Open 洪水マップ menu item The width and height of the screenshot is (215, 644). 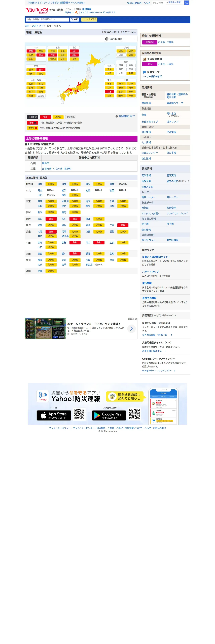click(172, 122)
